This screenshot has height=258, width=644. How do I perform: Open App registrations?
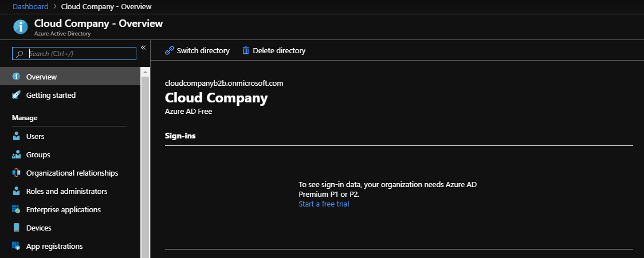(70, 246)
